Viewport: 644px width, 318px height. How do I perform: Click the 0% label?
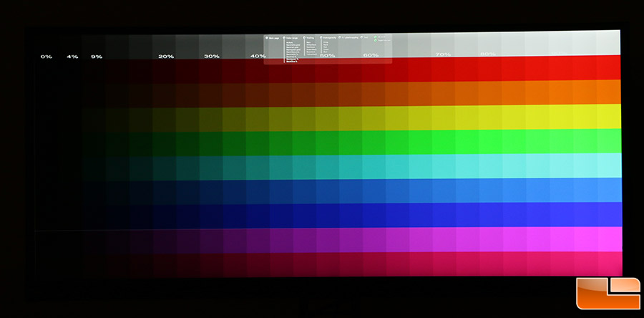click(x=47, y=57)
